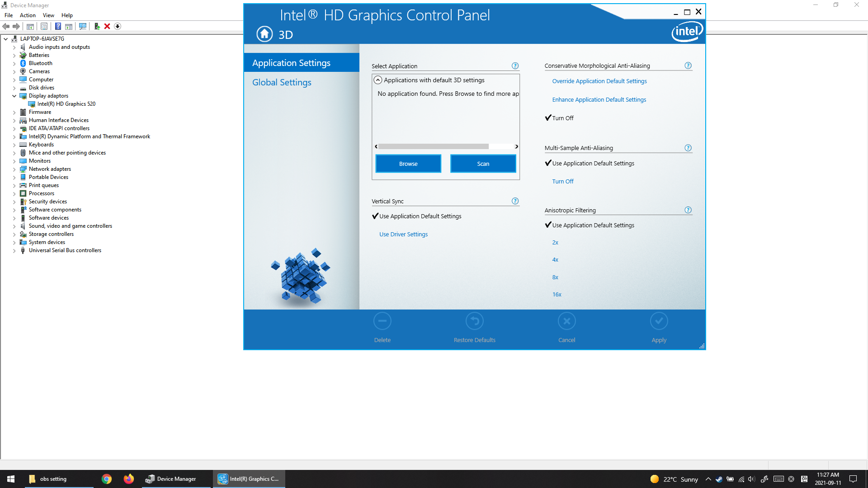
Task: Click the Scan button
Action: click(483, 164)
